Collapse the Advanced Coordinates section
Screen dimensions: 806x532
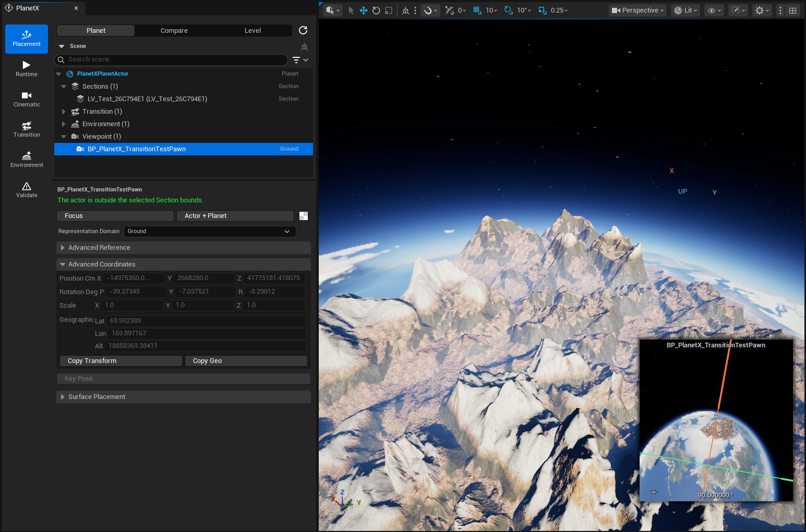[184, 264]
